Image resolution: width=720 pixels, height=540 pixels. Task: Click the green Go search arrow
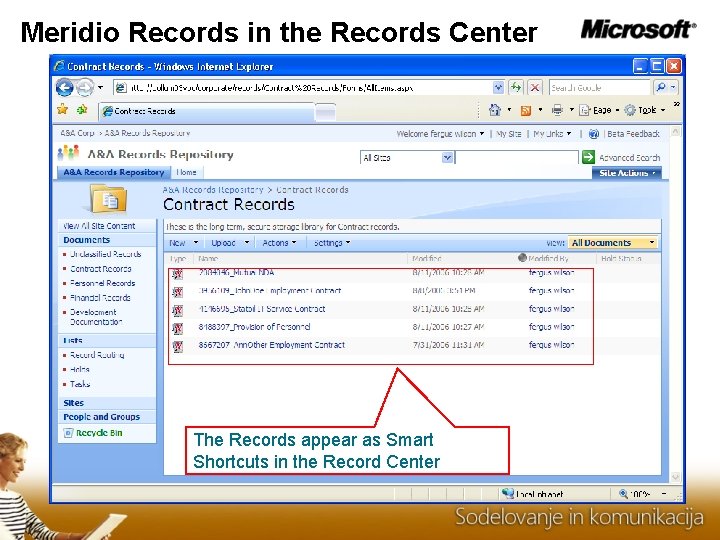[588, 157]
